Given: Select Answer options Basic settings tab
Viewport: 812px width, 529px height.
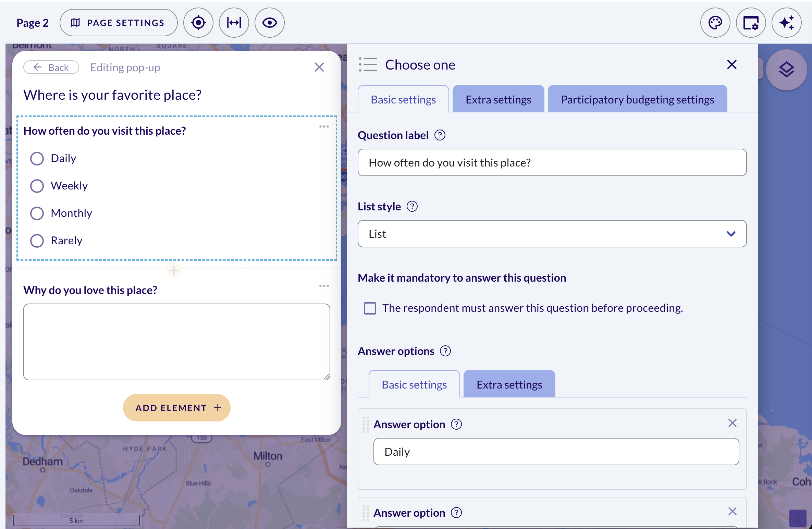Looking at the screenshot, I should pos(414,384).
